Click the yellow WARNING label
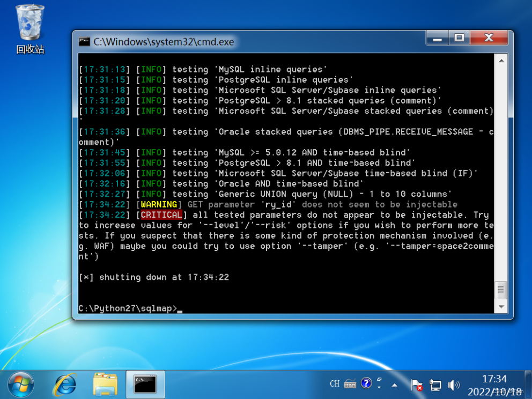The image size is (532, 399). (x=159, y=204)
